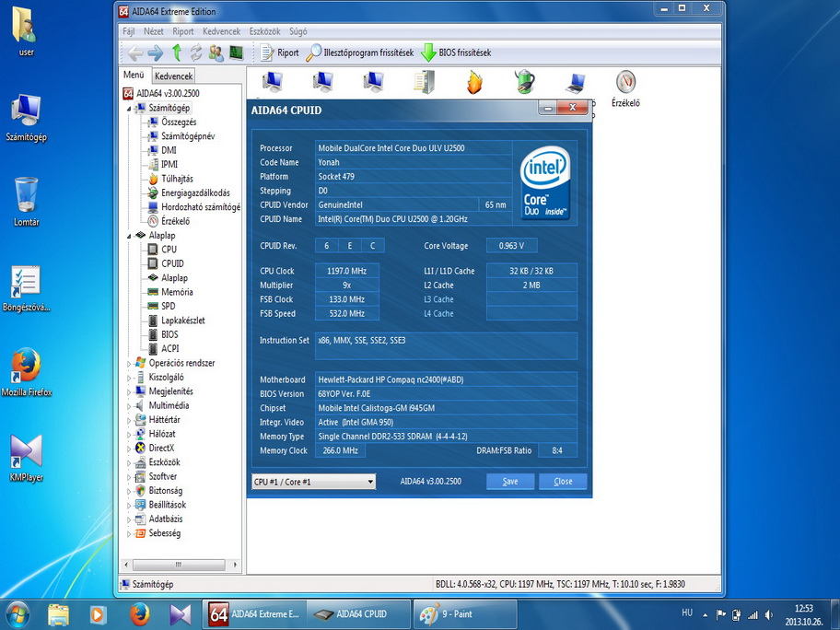The image size is (840, 630).
Task: Collapse the Számítógép tree node
Action: coord(129,109)
